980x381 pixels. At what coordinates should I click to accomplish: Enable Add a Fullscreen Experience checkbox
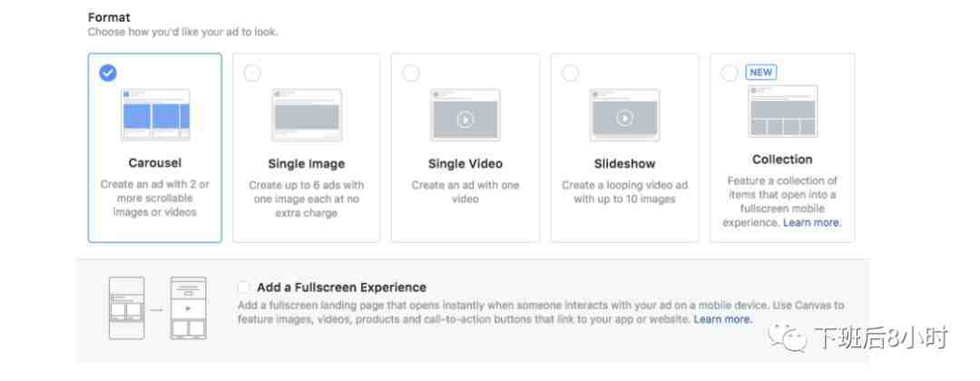coord(243,288)
